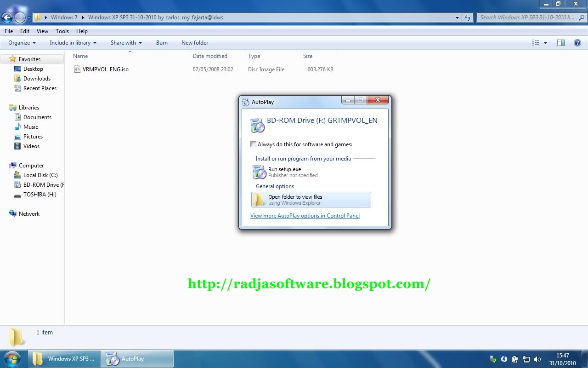Viewport: 588px width, 368px height.
Task: Expand the Share with dropdown
Action: pyautogui.click(x=126, y=42)
